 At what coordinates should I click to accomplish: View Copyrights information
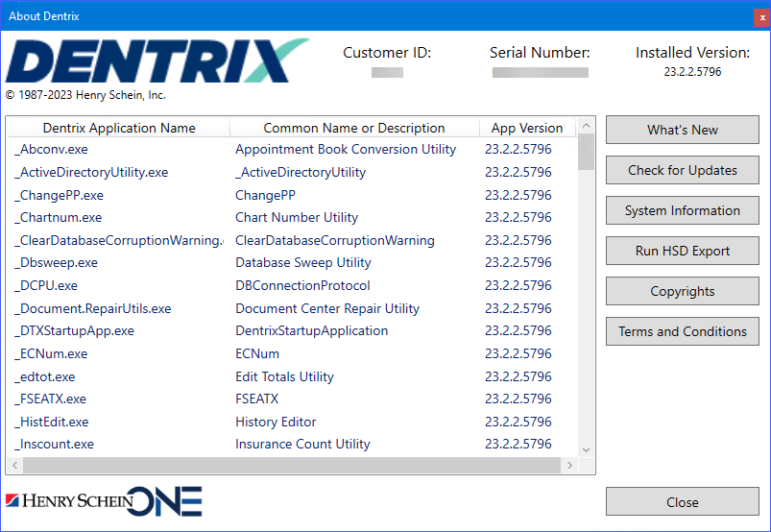pyautogui.click(x=682, y=291)
